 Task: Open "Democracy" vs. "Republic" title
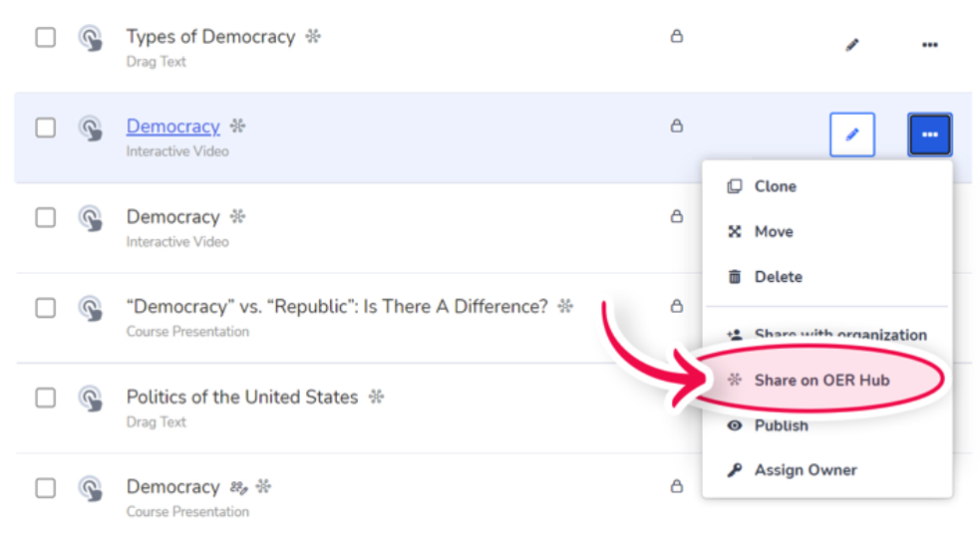click(x=337, y=307)
